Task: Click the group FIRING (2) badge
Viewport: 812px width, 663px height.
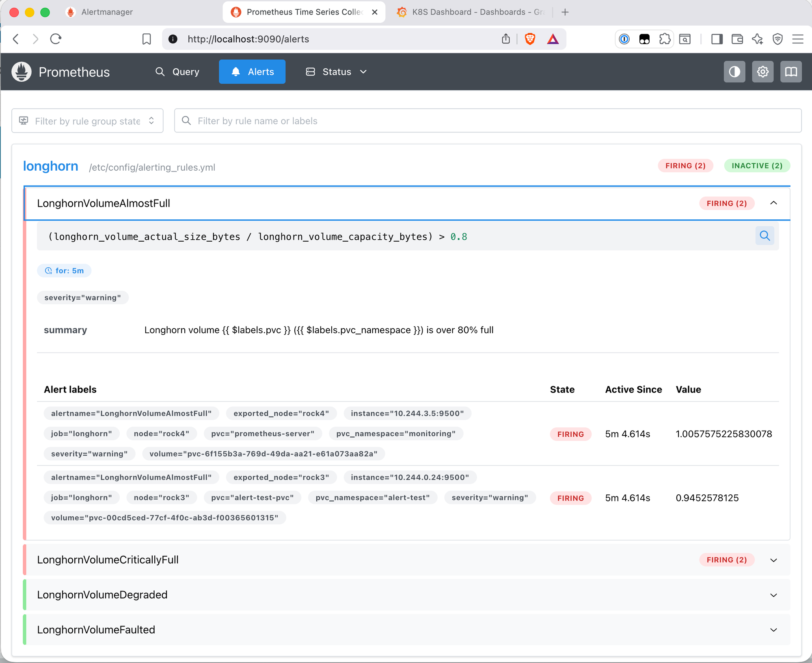Action: click(685, 166)
